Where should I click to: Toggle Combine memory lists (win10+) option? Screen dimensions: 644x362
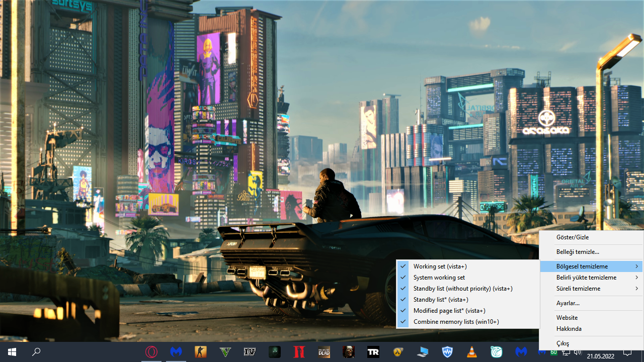(468, 322)
